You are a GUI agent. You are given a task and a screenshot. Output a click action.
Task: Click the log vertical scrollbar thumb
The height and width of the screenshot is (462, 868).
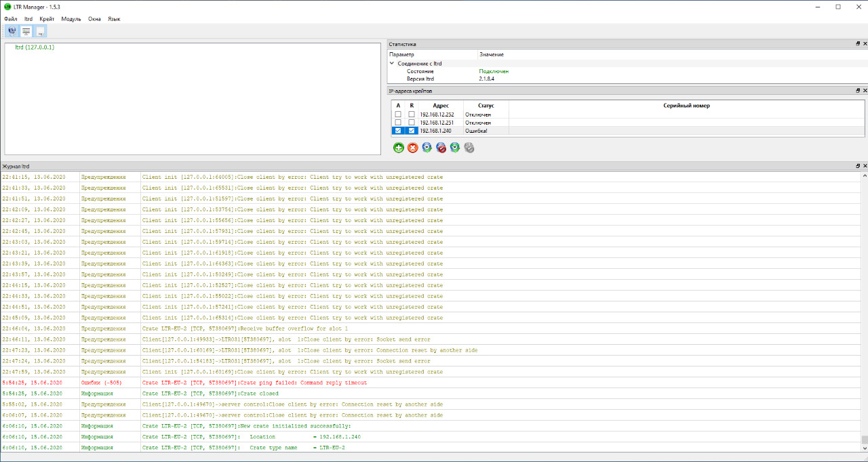pos(864,440)
